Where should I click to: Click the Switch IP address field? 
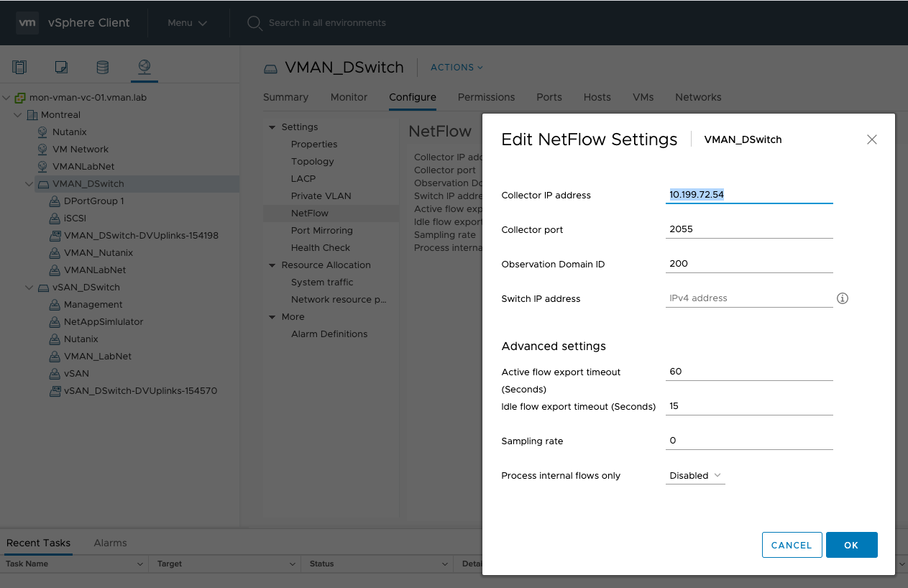click(749, 298)
